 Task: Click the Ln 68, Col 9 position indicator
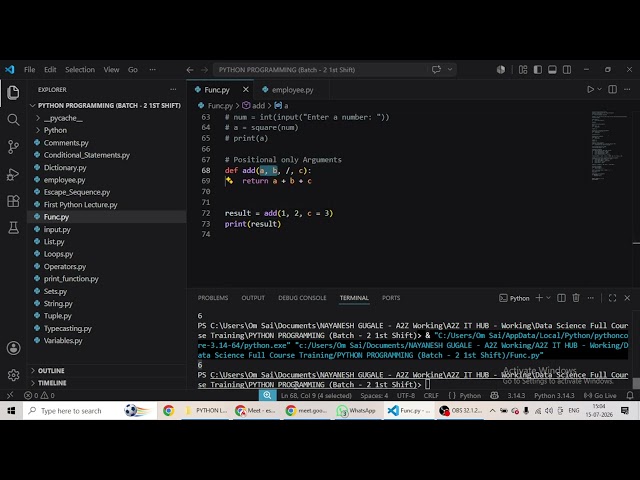(x=316, y=396)
